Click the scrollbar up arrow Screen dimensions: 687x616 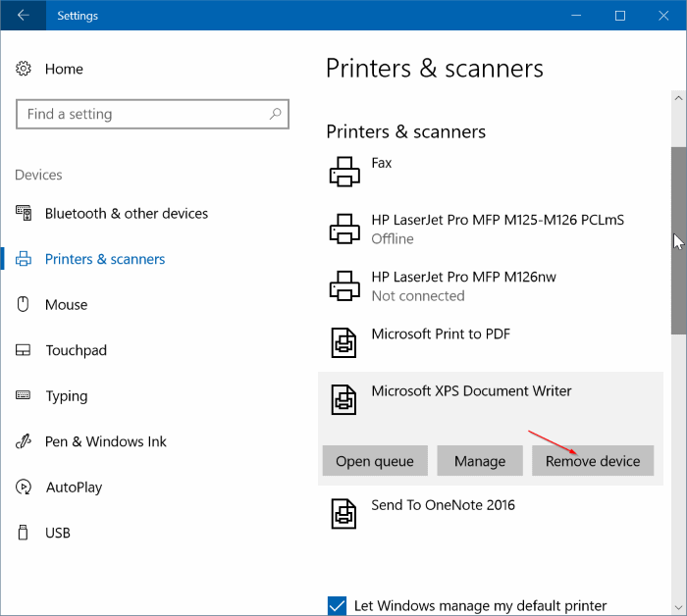coord(679,98)
